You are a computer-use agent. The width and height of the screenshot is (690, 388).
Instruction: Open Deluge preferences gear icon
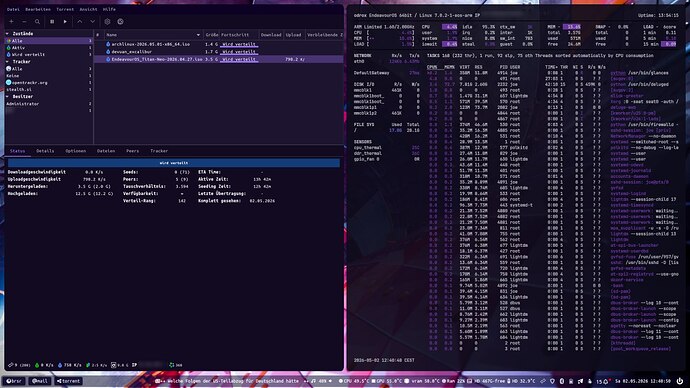pyautogui.click(x=107, y=22)
